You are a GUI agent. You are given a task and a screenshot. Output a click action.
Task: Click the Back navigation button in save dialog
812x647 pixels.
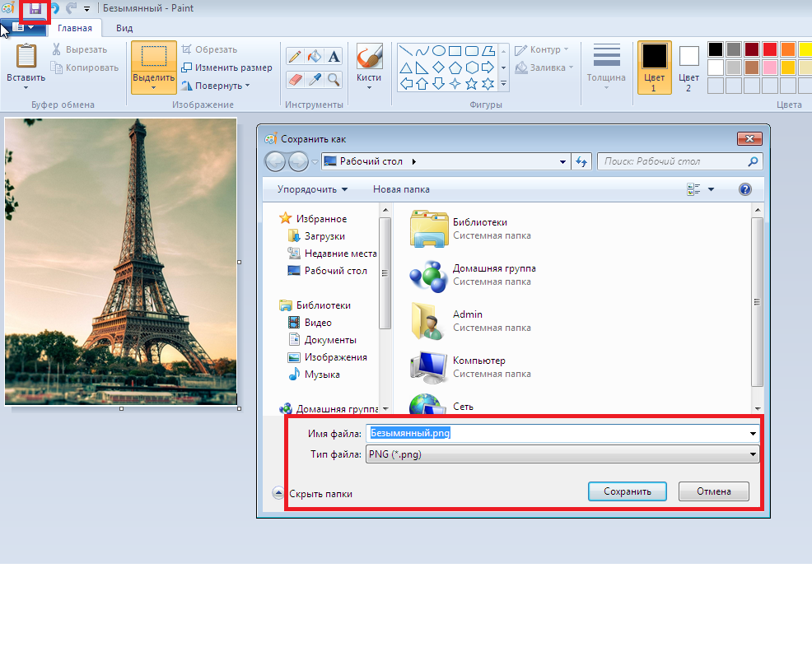[x=275, y=162]
